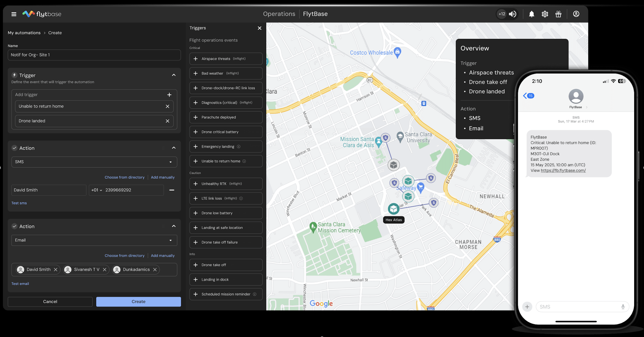
Task: Open the hamburger menu
Action: click(14, 14)
